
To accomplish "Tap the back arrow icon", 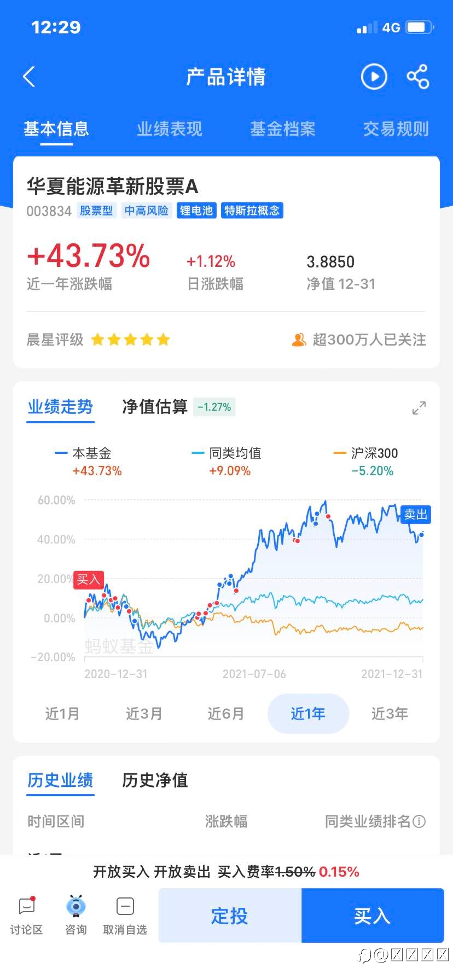I will [30, 77].
